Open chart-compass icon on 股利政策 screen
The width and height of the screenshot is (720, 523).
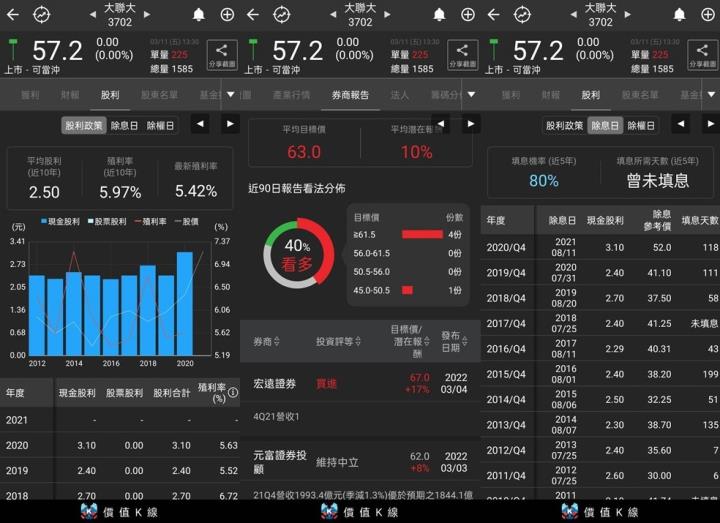point(41,15)
